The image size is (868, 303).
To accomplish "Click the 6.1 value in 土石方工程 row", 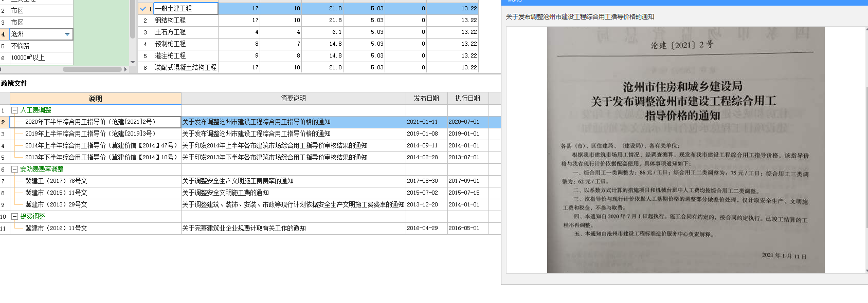I will [336, 32].
